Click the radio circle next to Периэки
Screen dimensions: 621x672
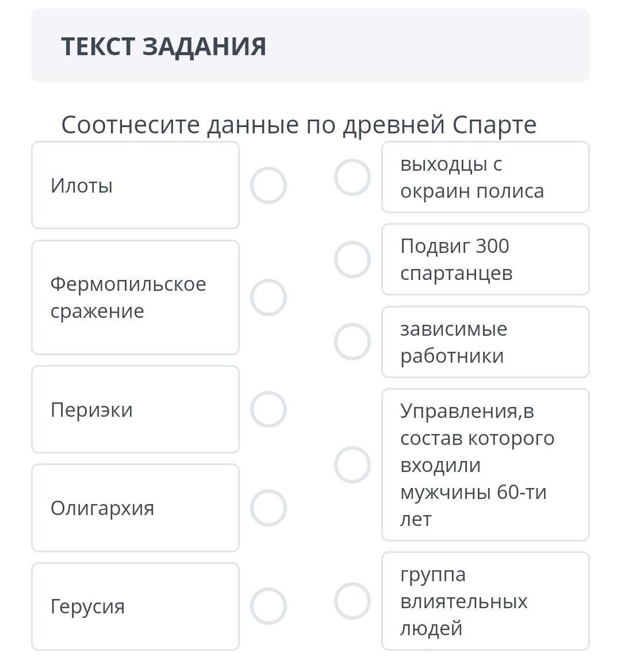269,409
